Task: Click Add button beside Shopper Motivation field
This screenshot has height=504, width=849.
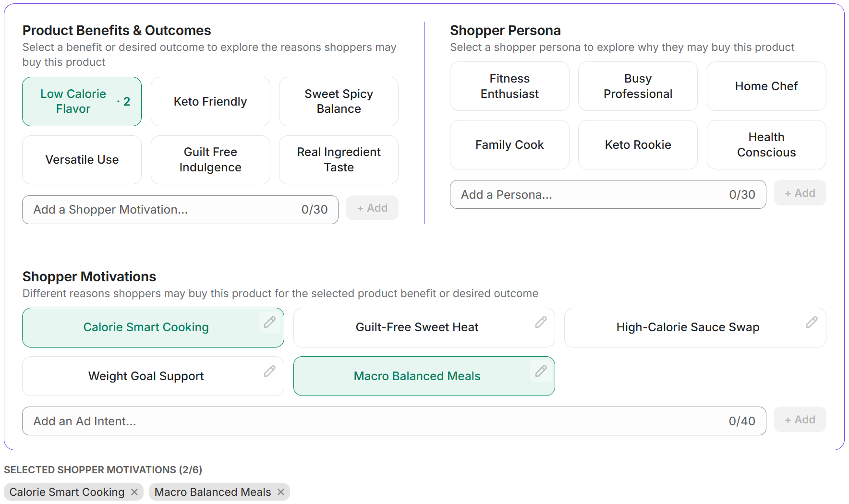Action: click(372, 208)
